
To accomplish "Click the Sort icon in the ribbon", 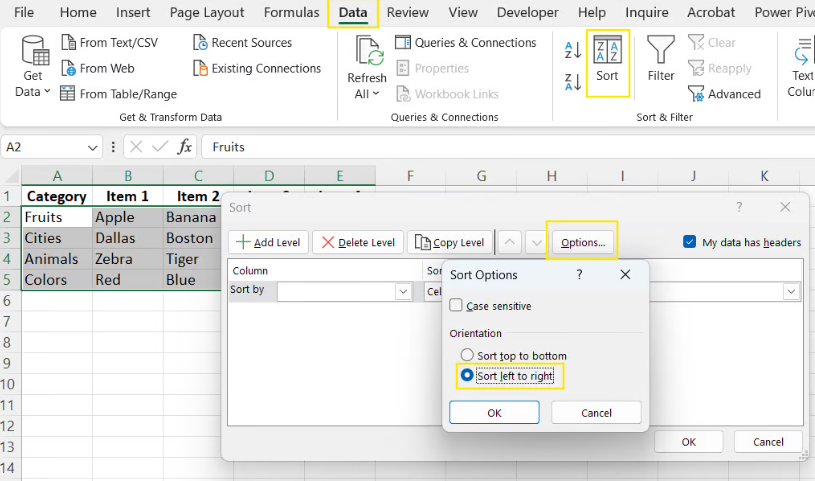I will pos(607,60).
